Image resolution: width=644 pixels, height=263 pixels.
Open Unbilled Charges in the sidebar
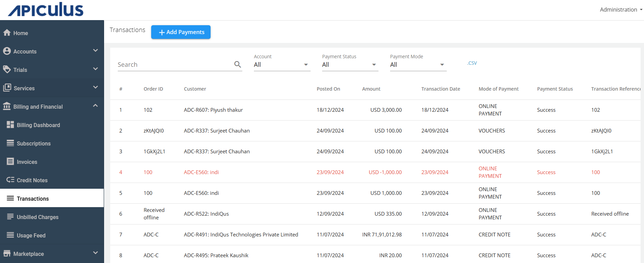point(38,217)
